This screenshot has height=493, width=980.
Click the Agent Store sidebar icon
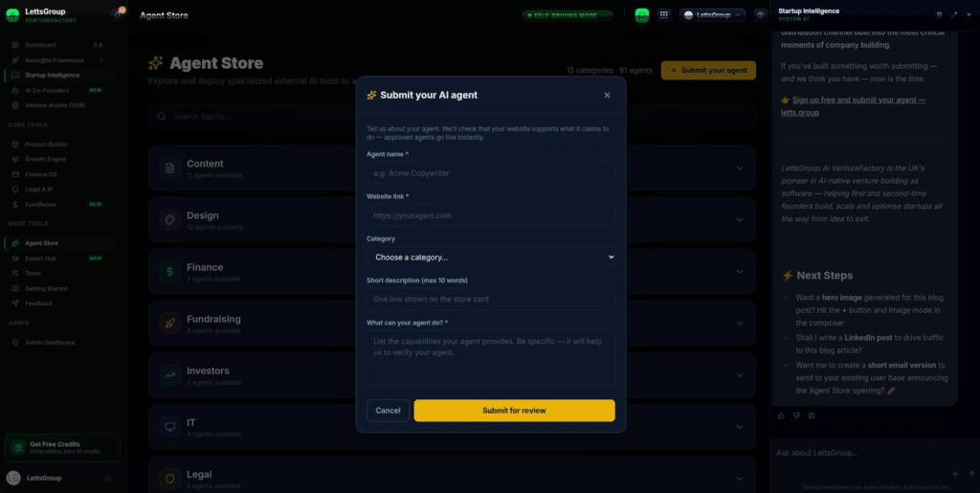click(x=15, y=243)
